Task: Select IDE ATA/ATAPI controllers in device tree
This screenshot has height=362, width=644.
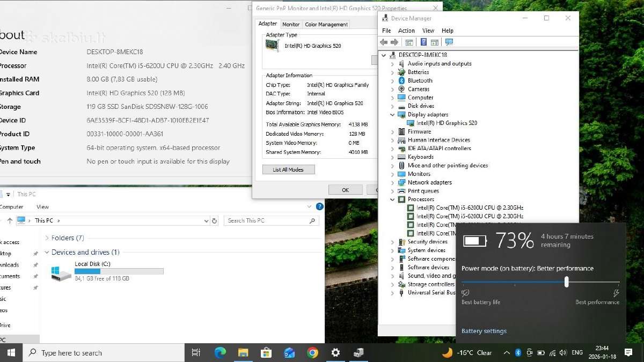Action: (439, 149)
